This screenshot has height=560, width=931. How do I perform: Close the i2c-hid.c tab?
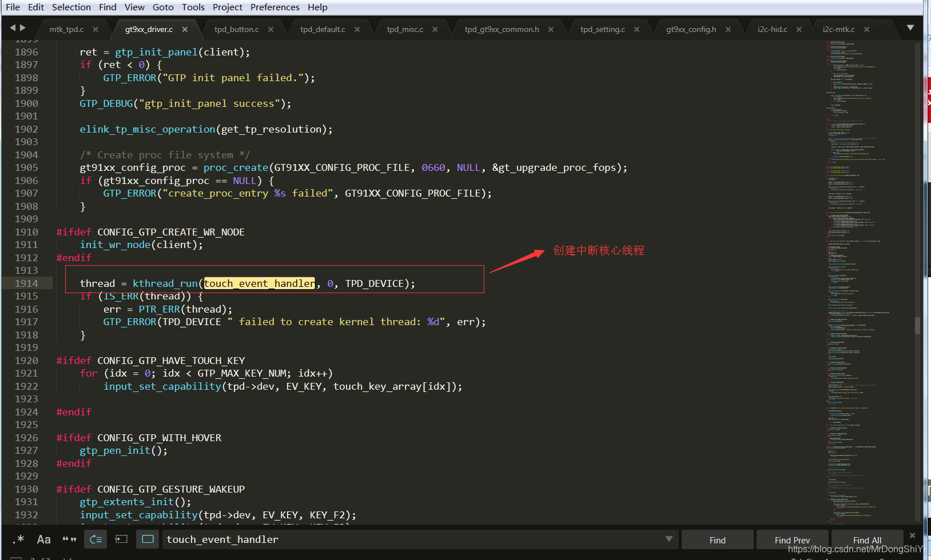pyautogui.click(x=799, y=29)
